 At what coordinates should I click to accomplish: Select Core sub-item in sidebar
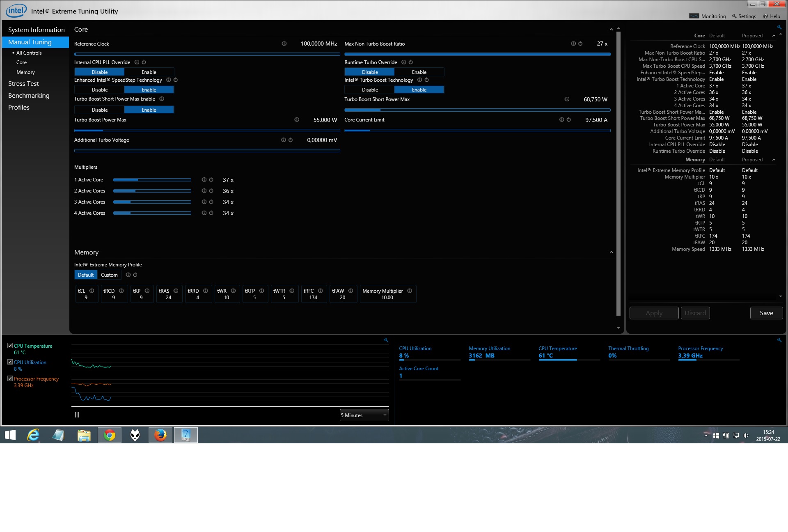click(x=21, y=62)
